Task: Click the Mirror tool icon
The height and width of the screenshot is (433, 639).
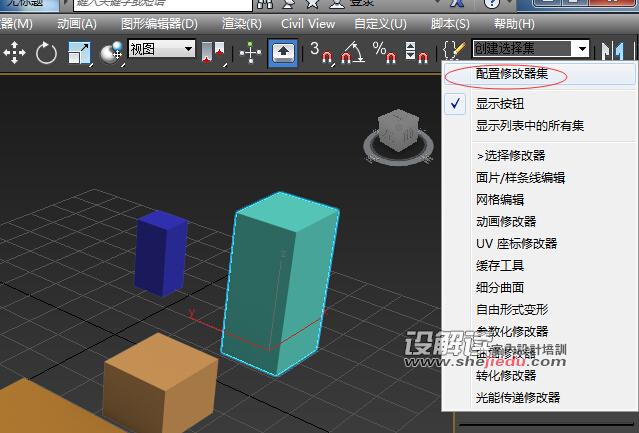Action: tap(611, 51)
